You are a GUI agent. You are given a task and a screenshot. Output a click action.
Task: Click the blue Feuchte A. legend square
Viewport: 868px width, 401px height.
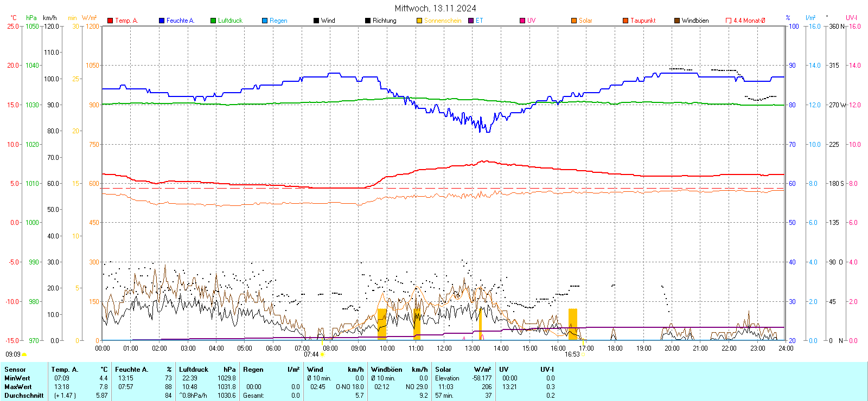(x=162, y=21)
